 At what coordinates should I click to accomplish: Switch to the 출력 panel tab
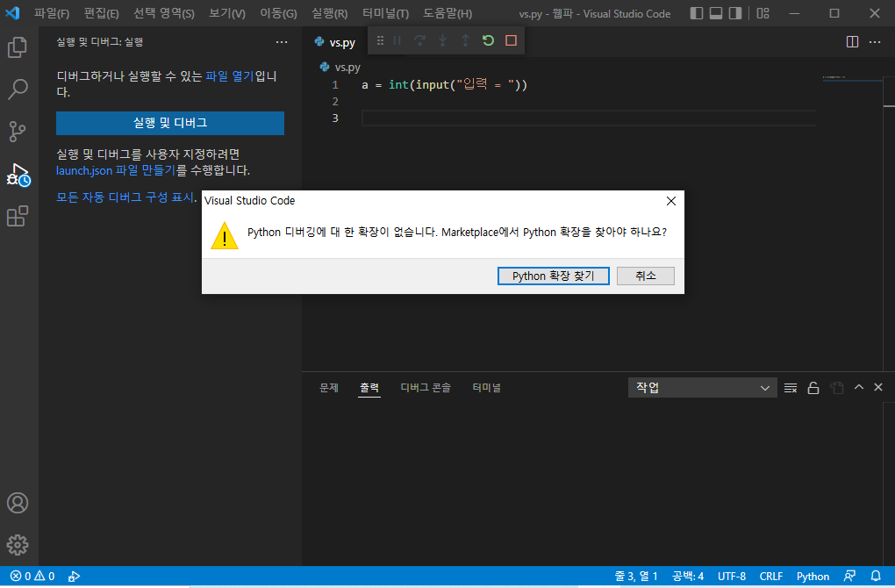click(369, 388)
